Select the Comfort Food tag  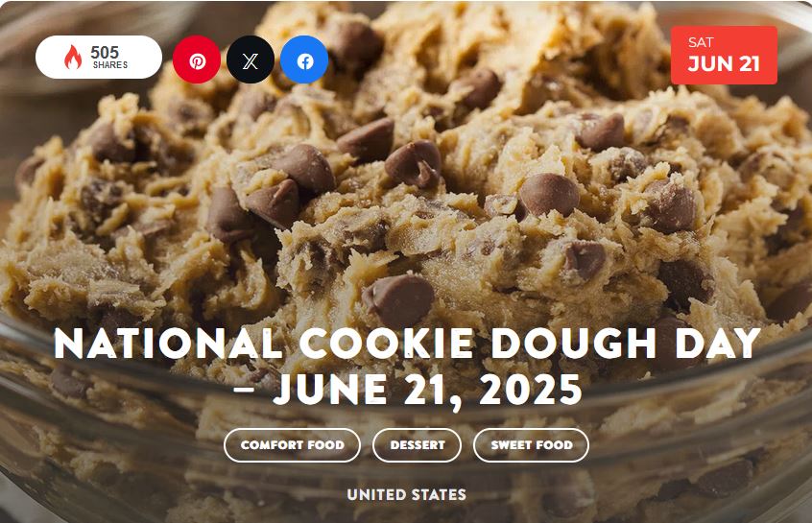(x=292, y=445)
